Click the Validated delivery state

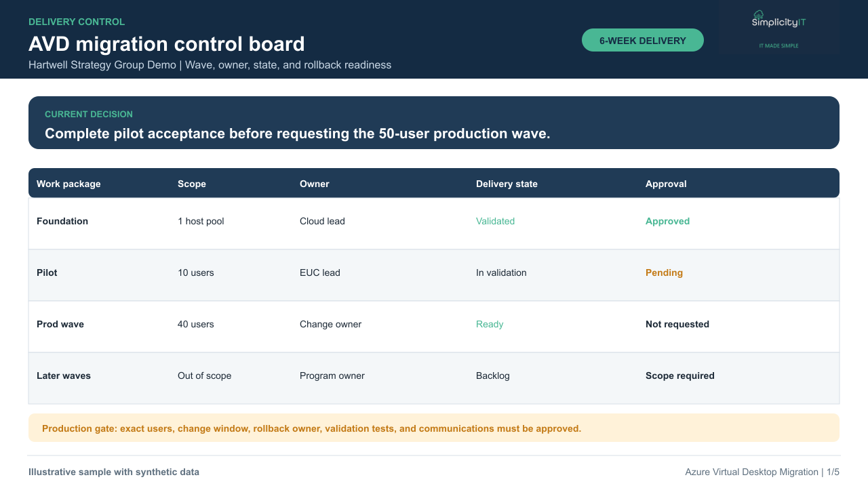pos(495,221)
